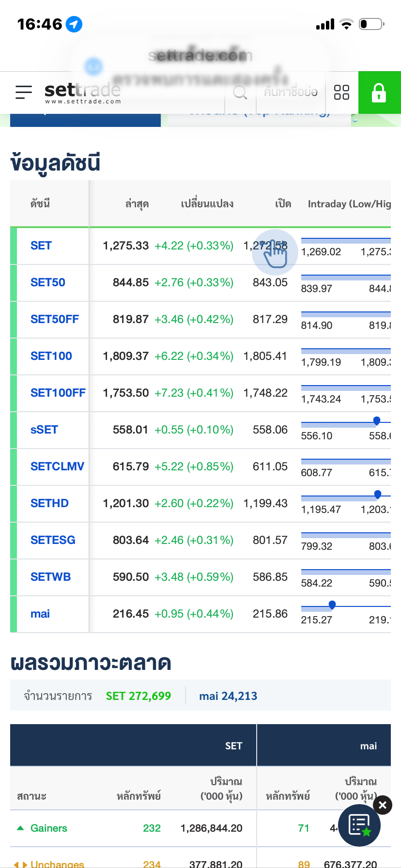The width and height of the screenshot is (401, 868).
Task: Open the four-square apps grid icon
Action: point(341,92)
